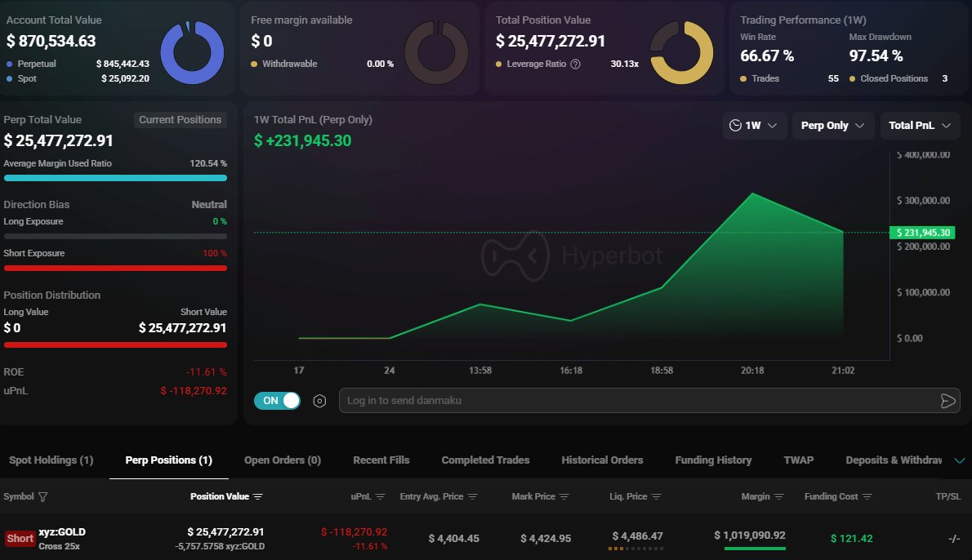972x560 pixels.
Task: Turn off the danmaku ON toggle
Action: click(277, 401)
